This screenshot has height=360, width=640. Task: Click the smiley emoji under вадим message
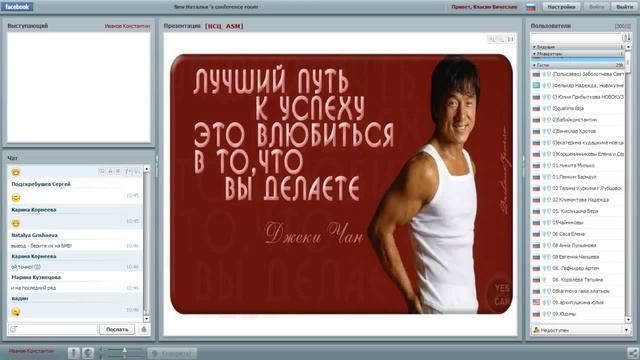click(16, 312)
